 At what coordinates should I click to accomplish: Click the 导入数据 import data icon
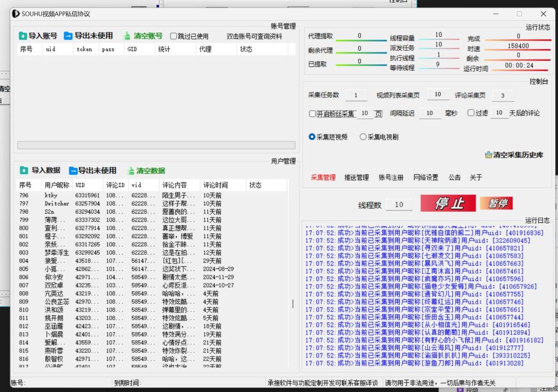(23, 170)
